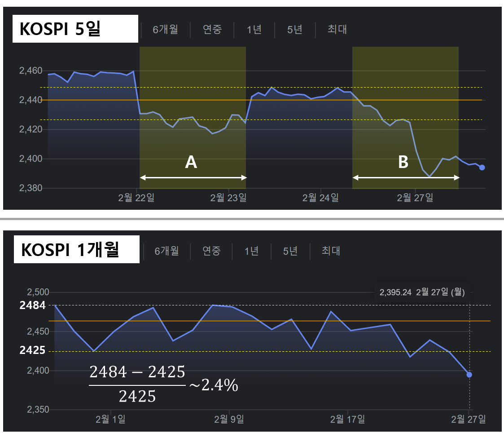
Task: Click the 2,395.24 2월 27일 (월) tooltip
Action: [x=422, y=292]
